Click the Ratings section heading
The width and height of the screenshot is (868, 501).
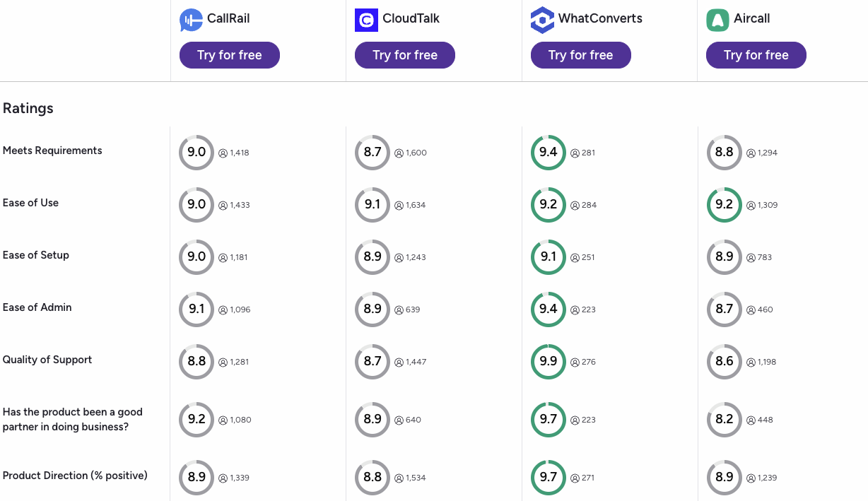pyautogui.click(x=28, y=108)
